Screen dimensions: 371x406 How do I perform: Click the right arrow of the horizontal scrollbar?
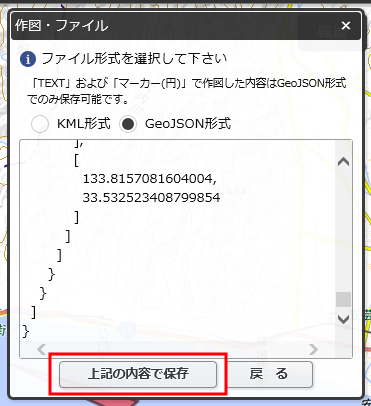(x=313, y=349)
